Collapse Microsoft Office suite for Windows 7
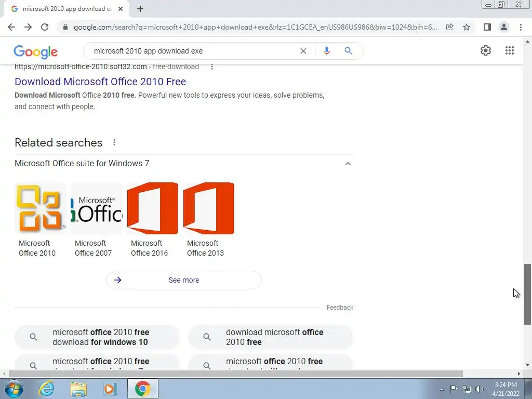 click(348, 164)
